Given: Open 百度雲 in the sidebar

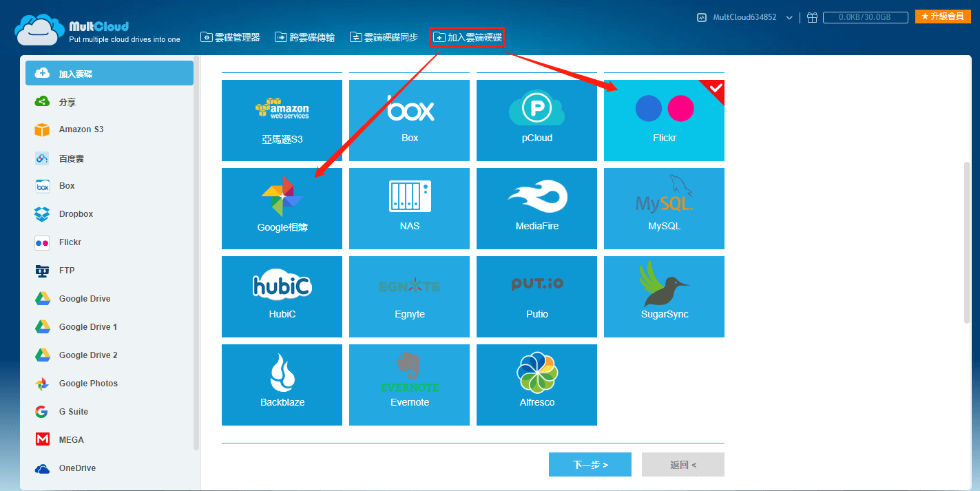Looking at the screenshot, I should point(110,158).
